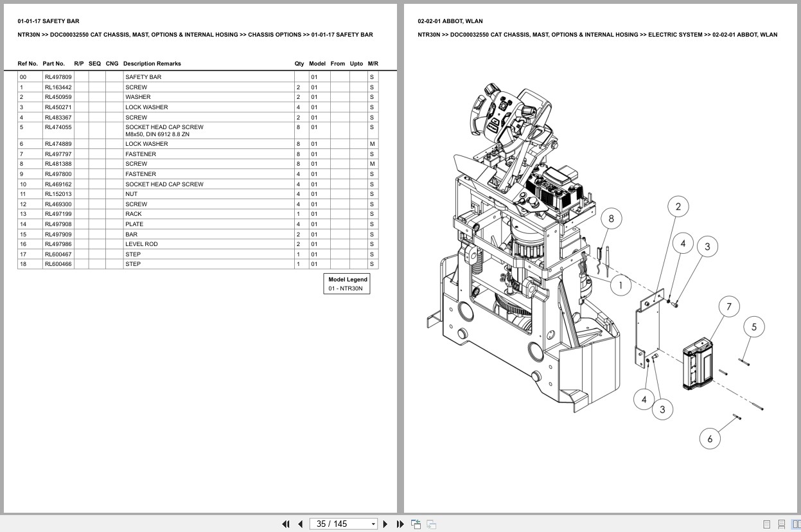Switch to continuous scrolling view
The image size is (801, 532).
coord(782,524)
